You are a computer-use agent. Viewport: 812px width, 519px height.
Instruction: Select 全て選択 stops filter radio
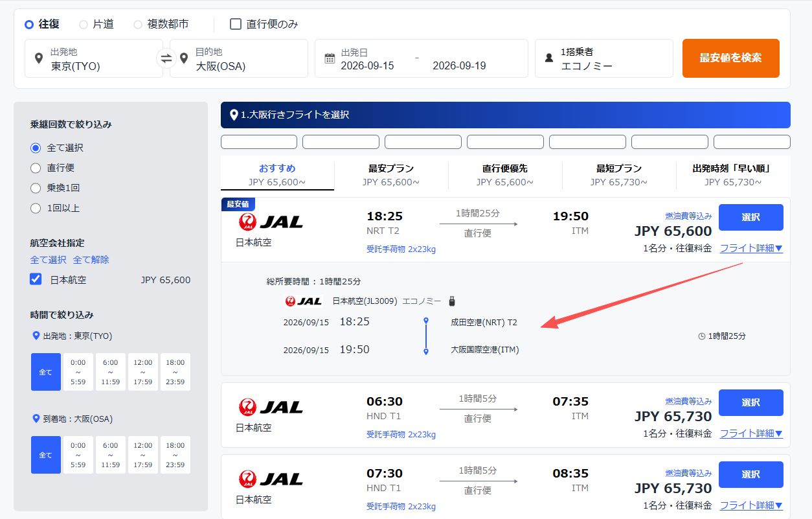pos(36,148)
